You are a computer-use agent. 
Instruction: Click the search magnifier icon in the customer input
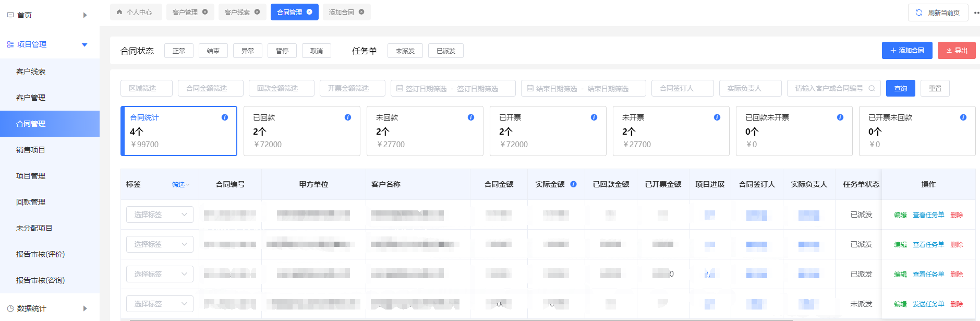pyautogui.click(x=872, y=88)
